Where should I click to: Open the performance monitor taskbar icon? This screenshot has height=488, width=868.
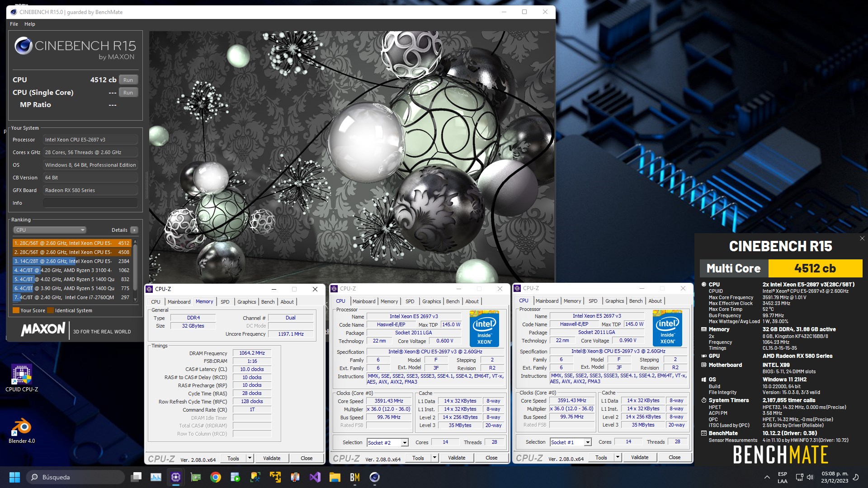pyautogui.click(x=156, y=477)
